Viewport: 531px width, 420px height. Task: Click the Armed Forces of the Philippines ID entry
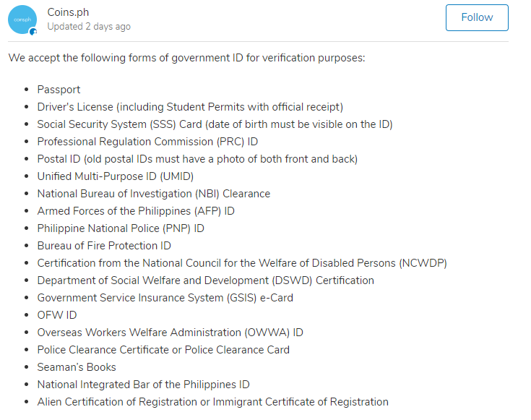pyautogui.click(x=136, y=211)
